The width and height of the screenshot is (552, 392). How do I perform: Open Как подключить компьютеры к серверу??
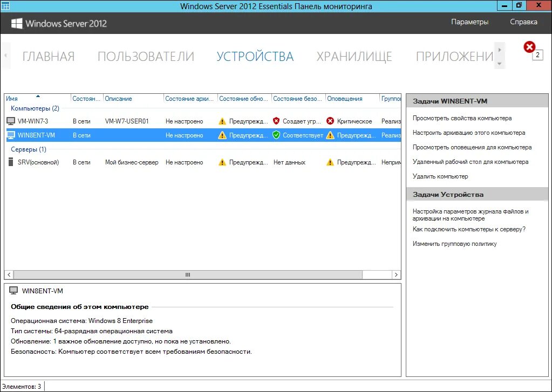coord(469,229)
